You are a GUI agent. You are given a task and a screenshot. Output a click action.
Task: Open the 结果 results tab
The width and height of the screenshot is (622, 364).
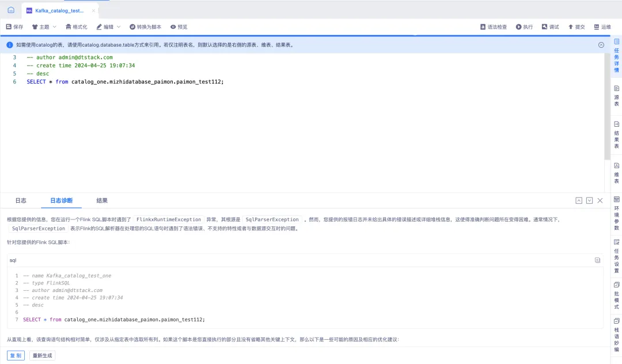102,200
